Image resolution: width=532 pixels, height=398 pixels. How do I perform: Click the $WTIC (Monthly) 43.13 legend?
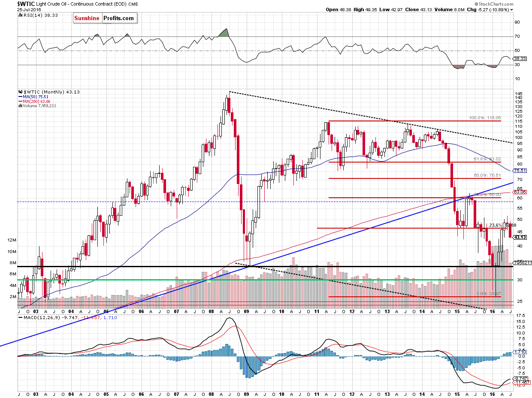coord(51,92)
